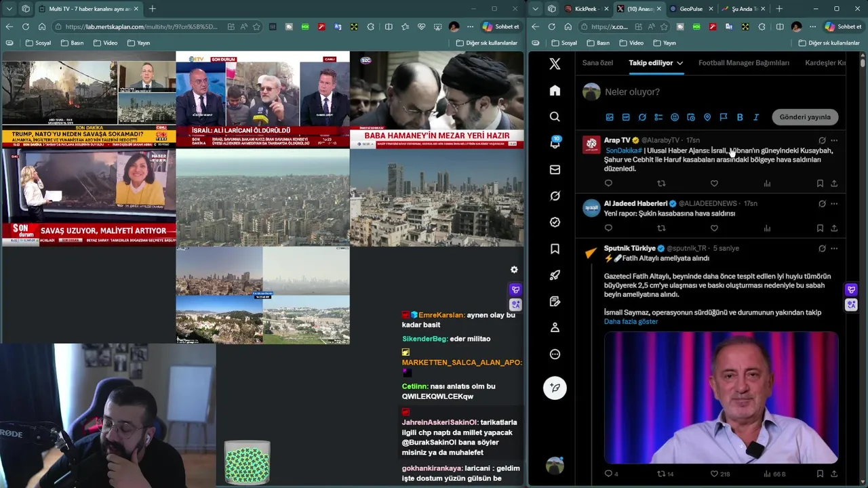The height and width of the screenshot is (488, 868).
Task: Click the SonDakika# hashtag link
Action: coord(623,150)
